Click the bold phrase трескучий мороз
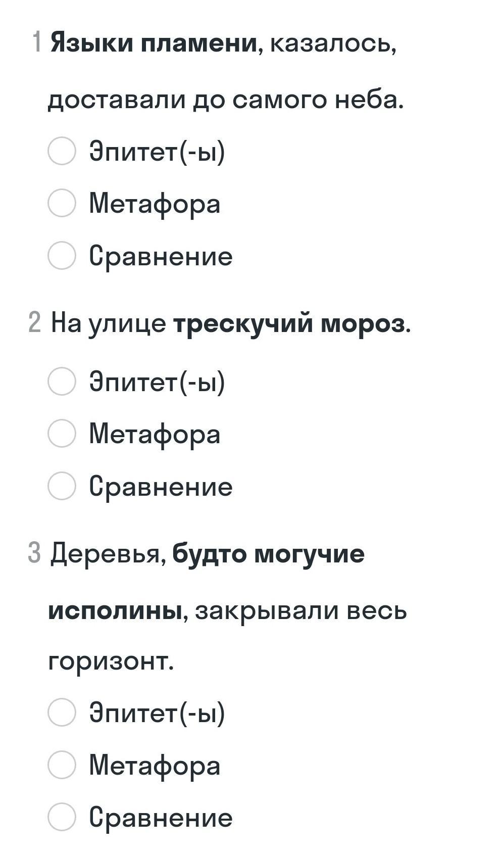Viewport: 504px width, 854px height. 289,324
